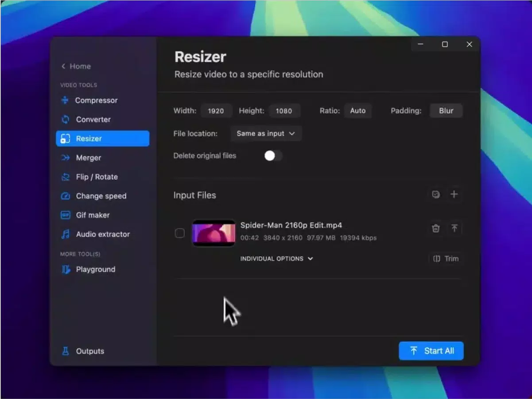Screen dimensions: 532x399
Task: Click the Playground icon
Action: 65,269
